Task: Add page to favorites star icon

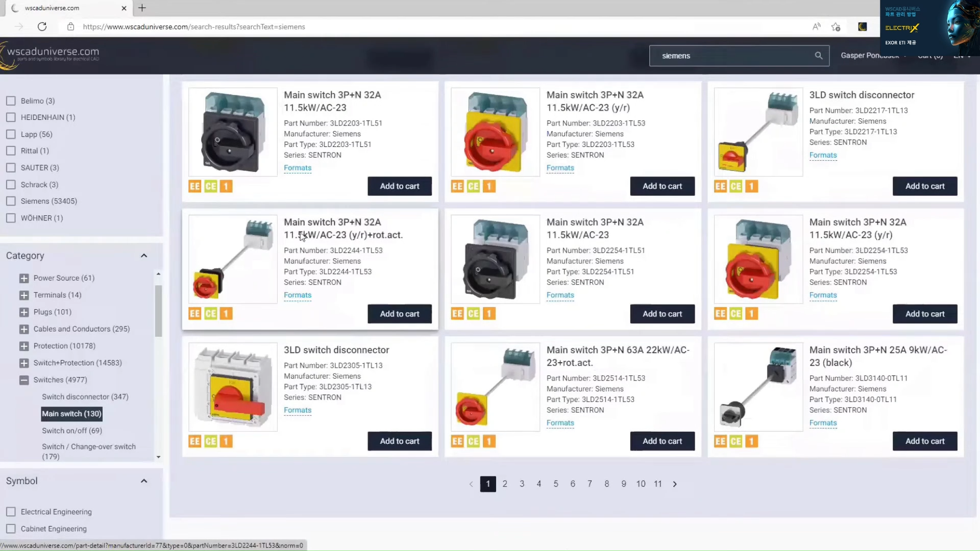Action: click(836, 27)
